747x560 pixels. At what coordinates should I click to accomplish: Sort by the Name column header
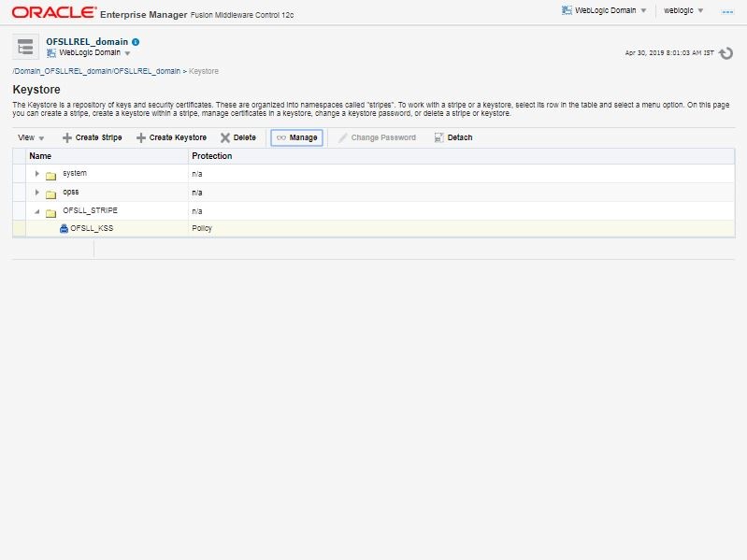pyautogui.click(x=108, y=156)
